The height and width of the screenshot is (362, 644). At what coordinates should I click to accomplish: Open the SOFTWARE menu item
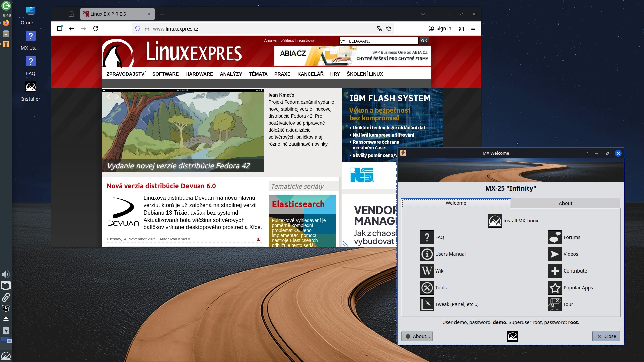165,74
